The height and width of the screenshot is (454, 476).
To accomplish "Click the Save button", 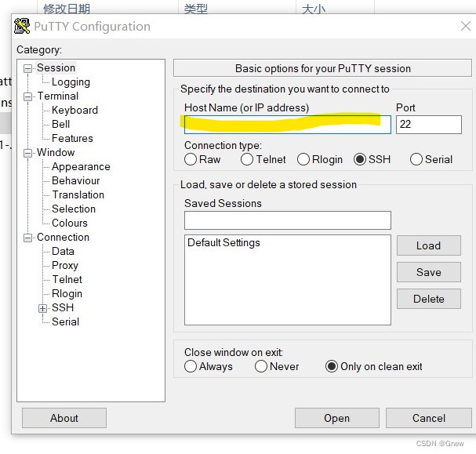I will click(x=429, y=272).
